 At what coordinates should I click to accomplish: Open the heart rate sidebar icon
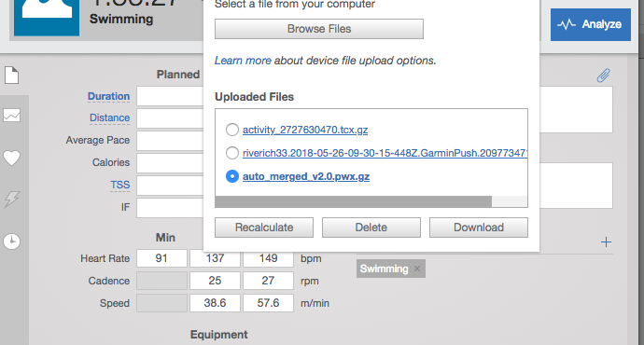11,158
